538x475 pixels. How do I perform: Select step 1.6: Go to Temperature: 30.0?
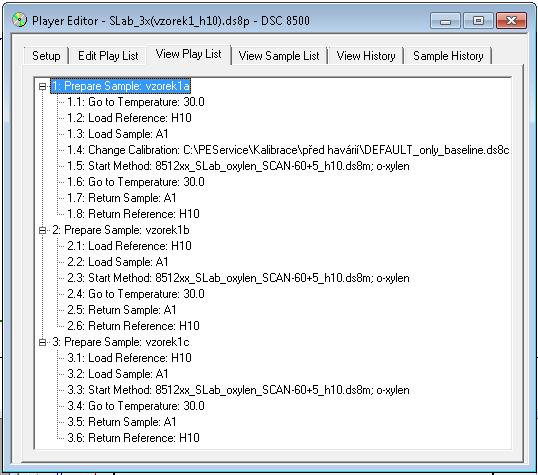point(136,182)
